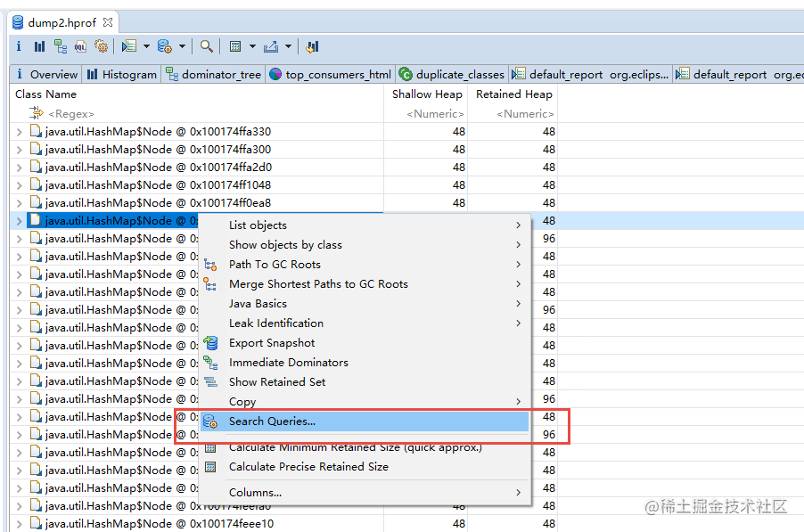Open the OQL query editor icon
This screenshot has width=804, height=532.
(x=80, y=46)
